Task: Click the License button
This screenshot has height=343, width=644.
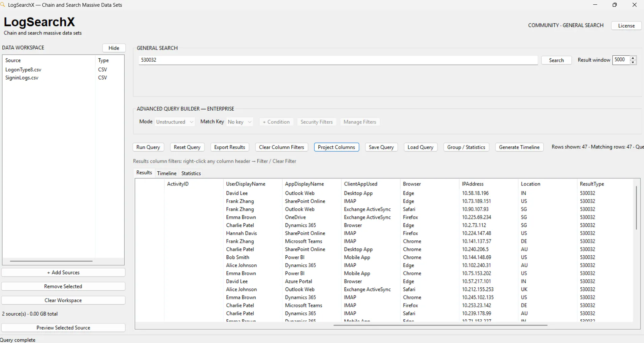Action: click(x=626, y=26)
